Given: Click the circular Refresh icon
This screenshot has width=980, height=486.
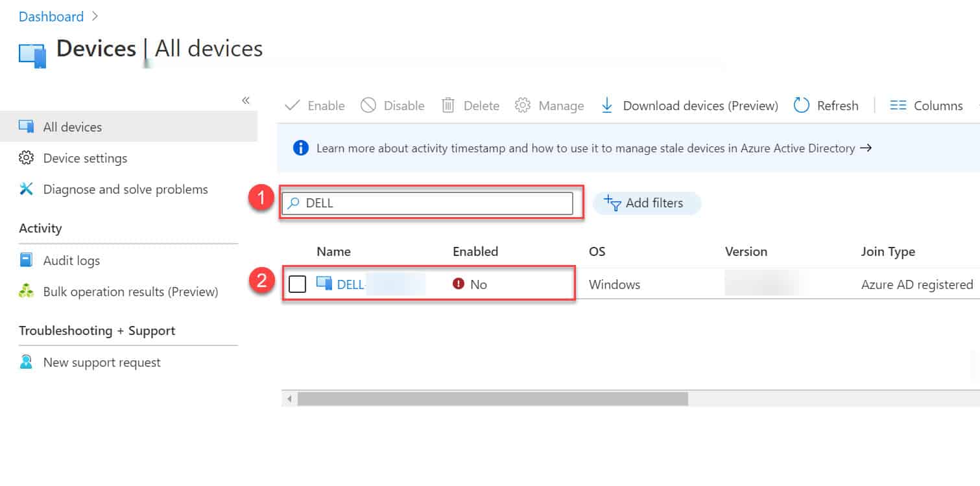Looking at the screenshot, I should pyautogui.click(x=802, y=105).
